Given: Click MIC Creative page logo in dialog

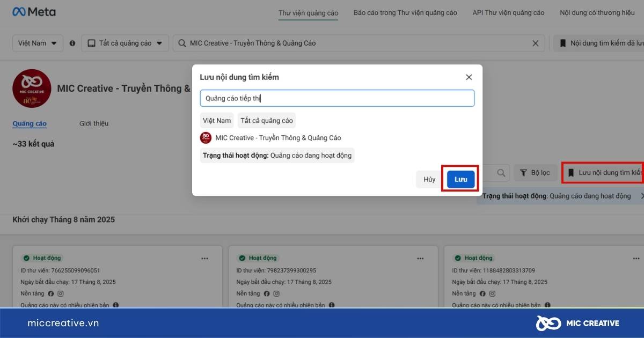Looking at the screenshot, I should (206, 138).
